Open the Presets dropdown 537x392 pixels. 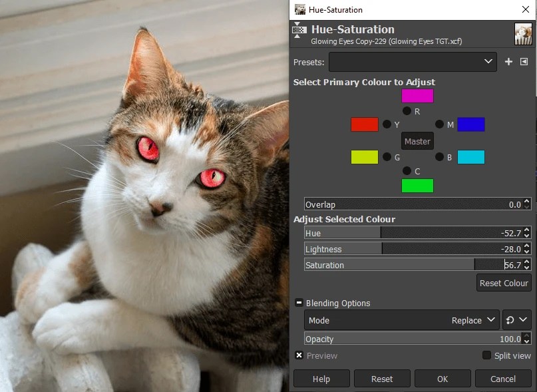coord(413,61)
